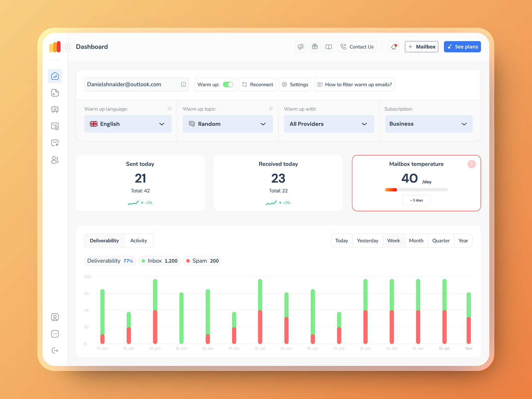Viewport: 532px width, 399px height.
Task: Expand the Warm up topic Random dropdown
Action: 227,124
